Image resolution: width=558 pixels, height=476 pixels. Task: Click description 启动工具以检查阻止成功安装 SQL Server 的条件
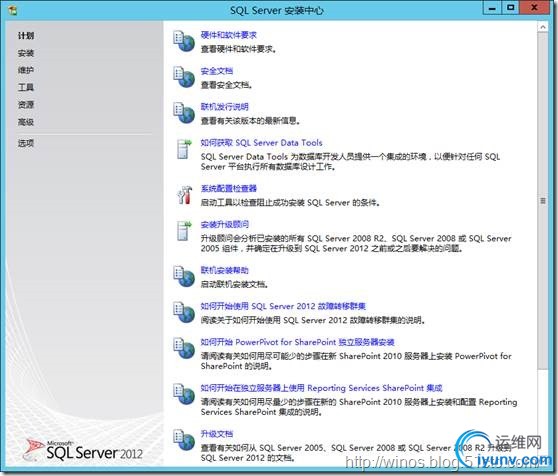(290, 203)
